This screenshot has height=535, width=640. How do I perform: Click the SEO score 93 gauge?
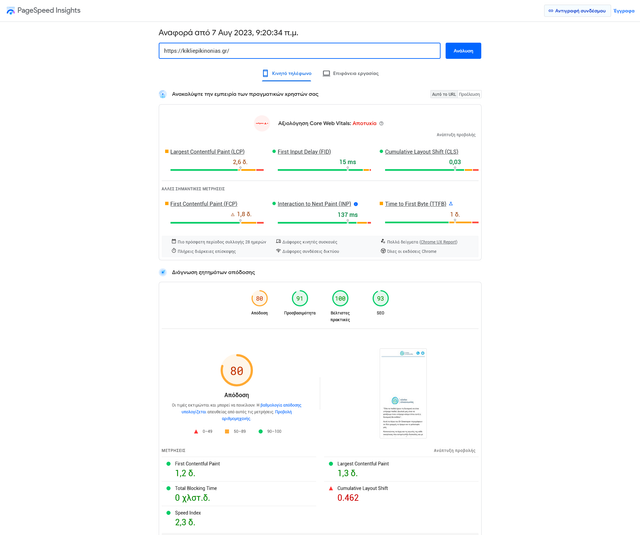click(380, 298)
